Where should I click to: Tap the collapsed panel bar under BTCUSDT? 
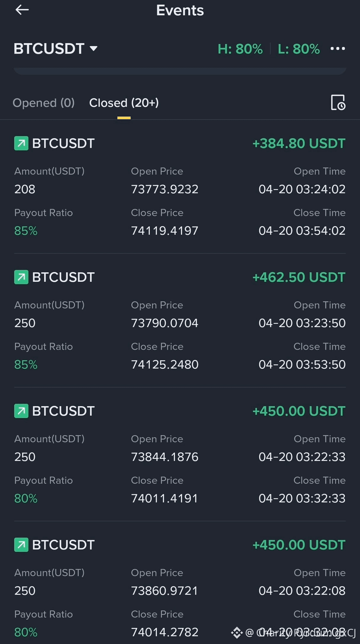point(180,71)
